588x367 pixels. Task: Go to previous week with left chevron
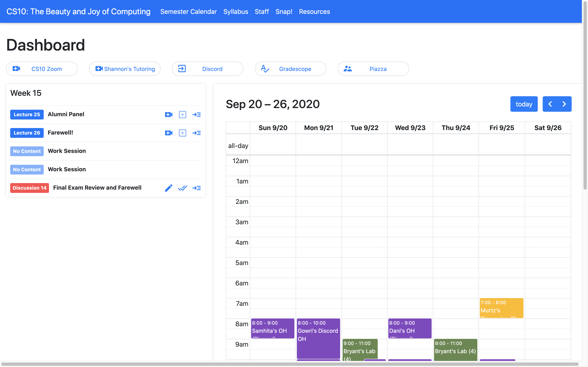click(x=550, y=104)
